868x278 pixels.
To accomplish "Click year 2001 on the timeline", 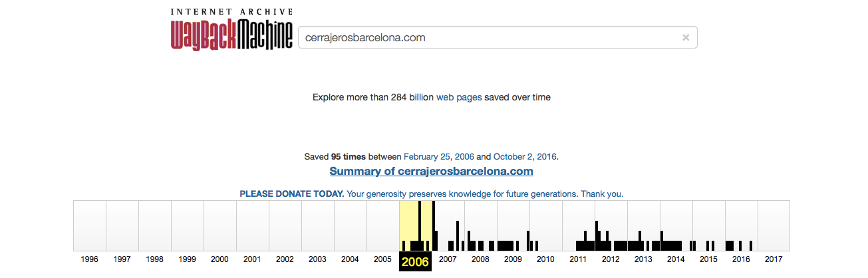I will click(252, 259).
